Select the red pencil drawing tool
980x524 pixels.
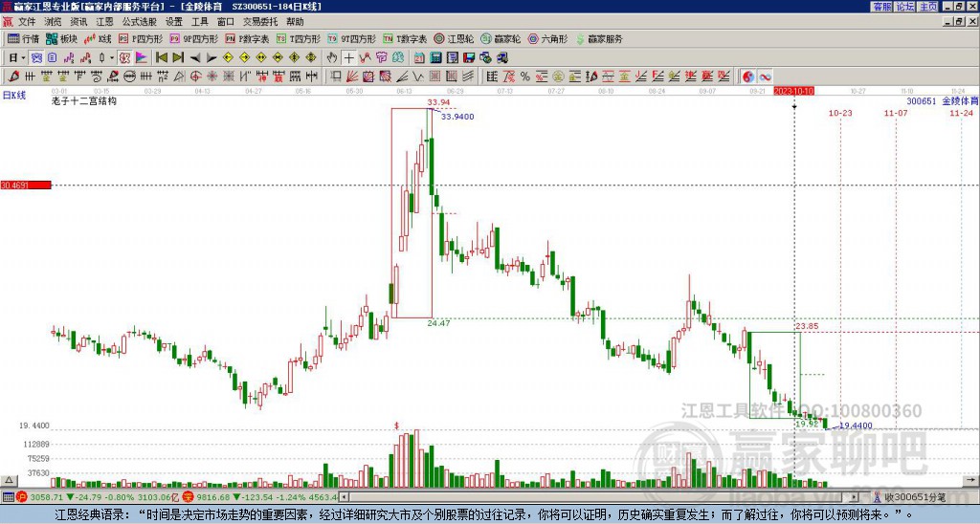click(13, 76)
